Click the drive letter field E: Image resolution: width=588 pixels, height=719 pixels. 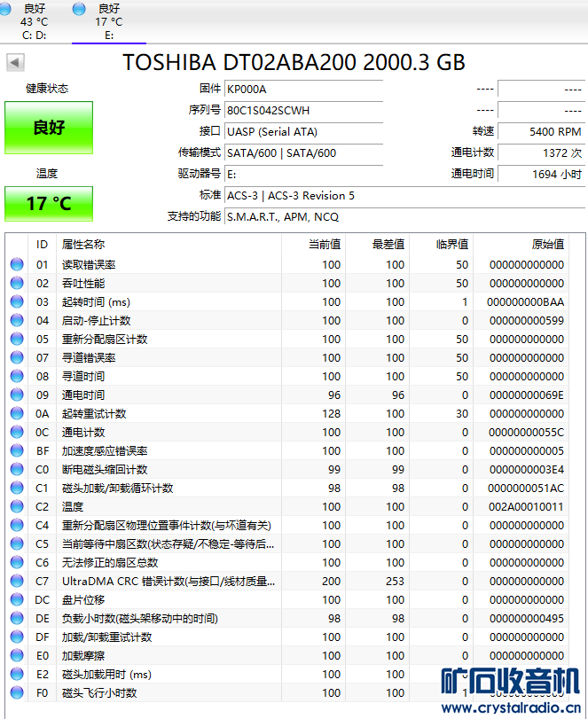pyautogui.click(x=303, y=175)
